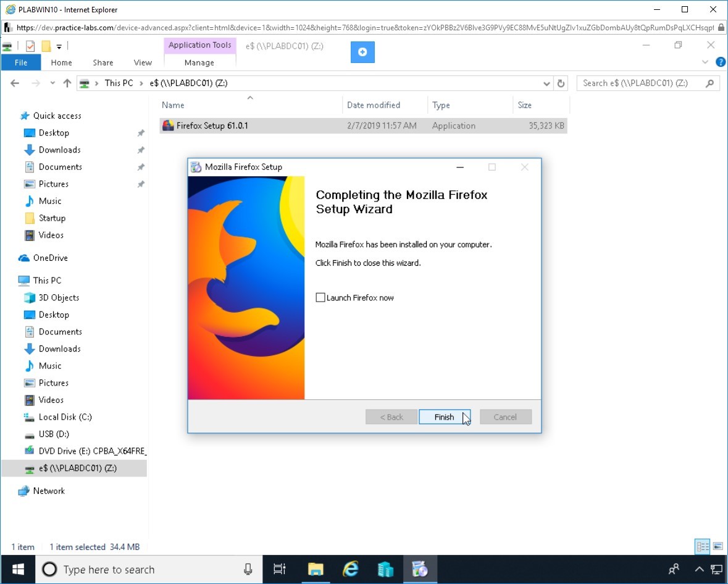Go back with the left arrow
This screenshot has height=584, width=728.
pyautogui.click(x=15, y=83)
